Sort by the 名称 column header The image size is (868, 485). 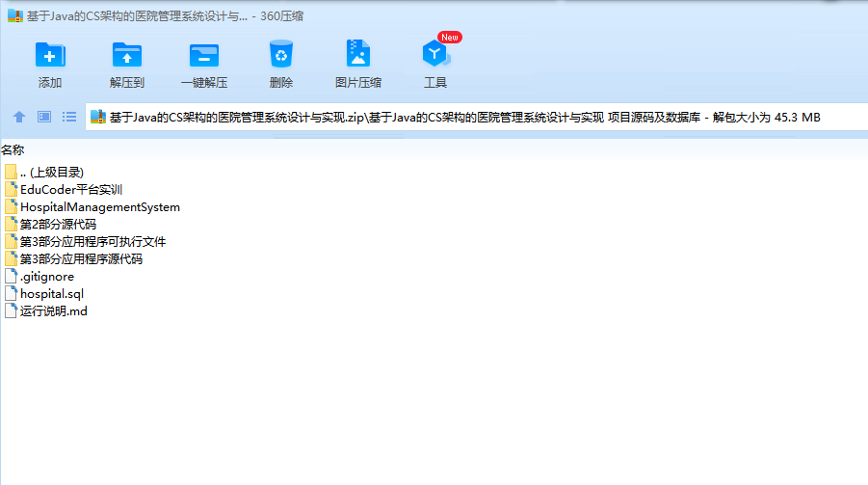click(x=13, y=149)
